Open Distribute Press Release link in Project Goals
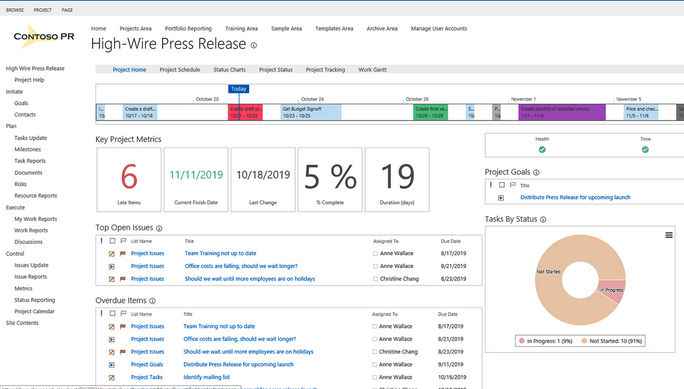The height and width of the screenshot is (389, 684). [x=575, y=198]
